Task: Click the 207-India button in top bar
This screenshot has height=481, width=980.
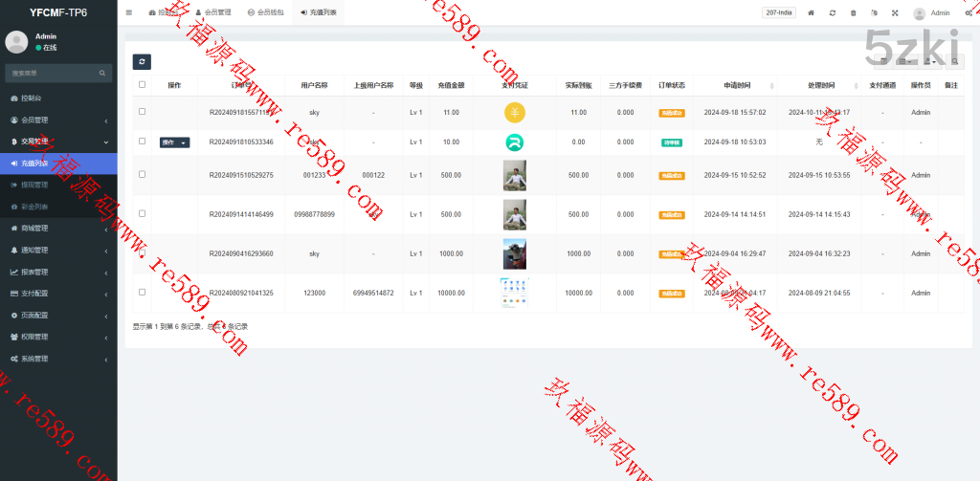Action: click(x=779, y=13)
